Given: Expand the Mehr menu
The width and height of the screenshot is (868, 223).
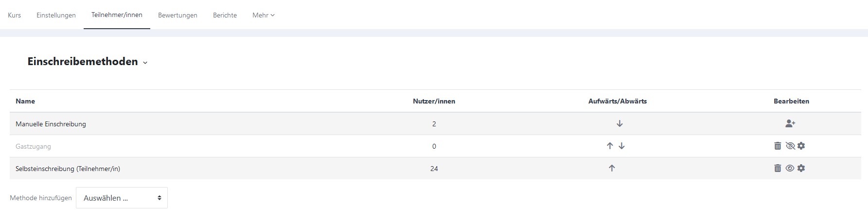Looking at the screenshot, I should pos(263,15).
